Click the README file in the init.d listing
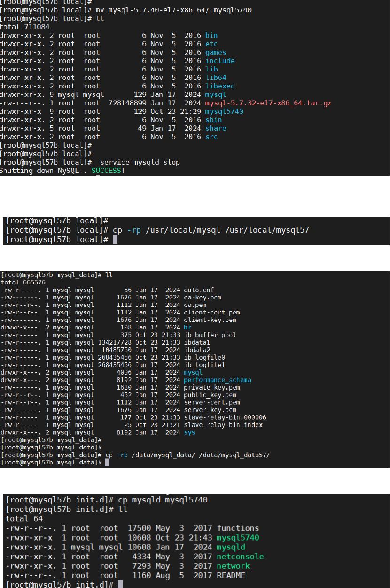 (x=231, y=575)
